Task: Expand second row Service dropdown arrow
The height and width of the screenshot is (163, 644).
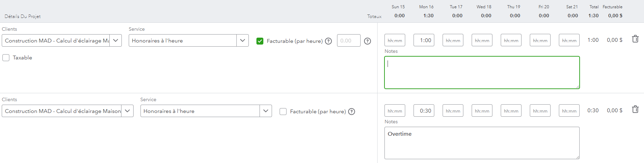Action: [266, 111]
